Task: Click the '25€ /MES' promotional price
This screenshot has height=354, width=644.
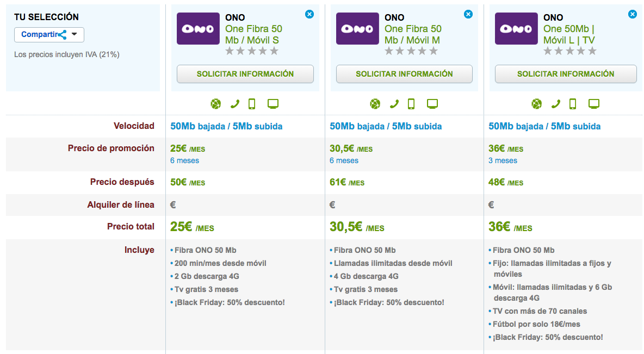Action: coord(188,148)
